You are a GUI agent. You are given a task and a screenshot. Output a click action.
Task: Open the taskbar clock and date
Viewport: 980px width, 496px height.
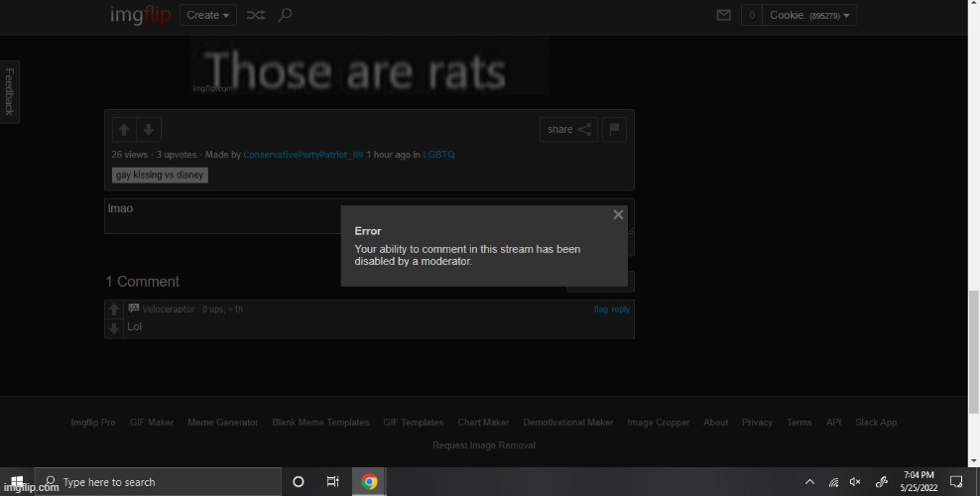click(919, 482)
